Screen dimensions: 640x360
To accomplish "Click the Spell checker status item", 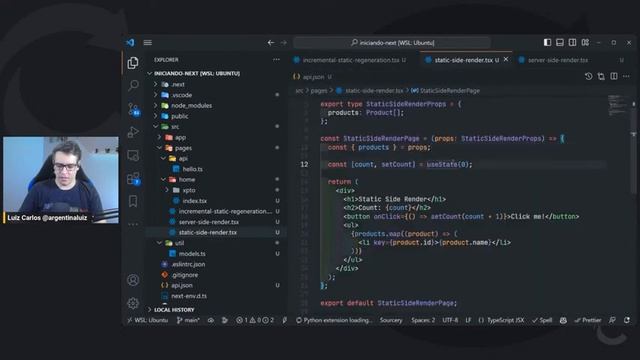I will (x=542, y=320).
